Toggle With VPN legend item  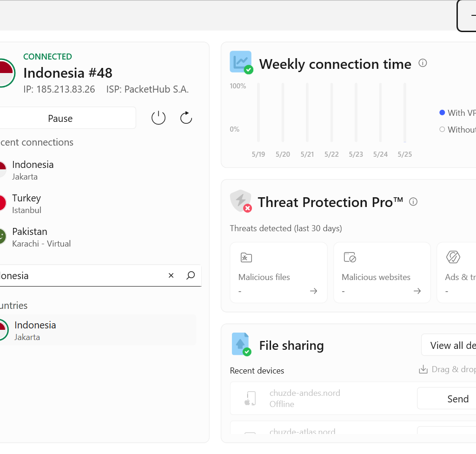pos(457,113)
